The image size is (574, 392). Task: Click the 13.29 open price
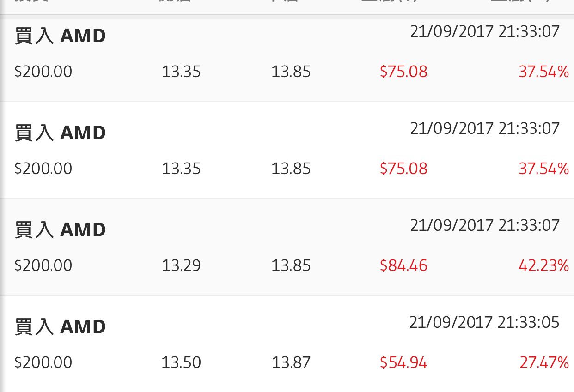(x=181, y=265)
